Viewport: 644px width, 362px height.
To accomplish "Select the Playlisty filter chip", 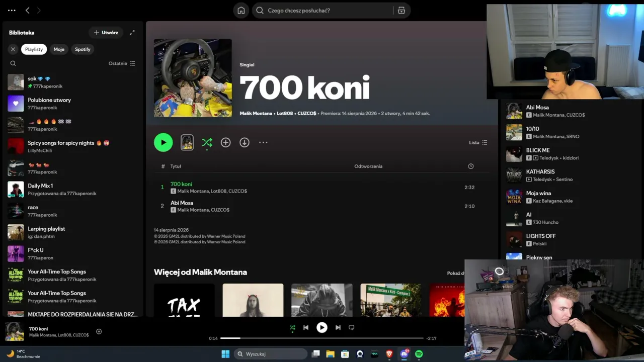I will (x=34, y=49).
